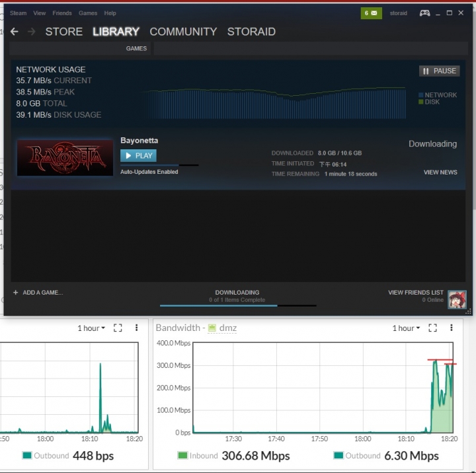Click the dmz interface icon
The height and width of the screenshot is (473, 476).
pyautogui.click(x=212, y=328)
